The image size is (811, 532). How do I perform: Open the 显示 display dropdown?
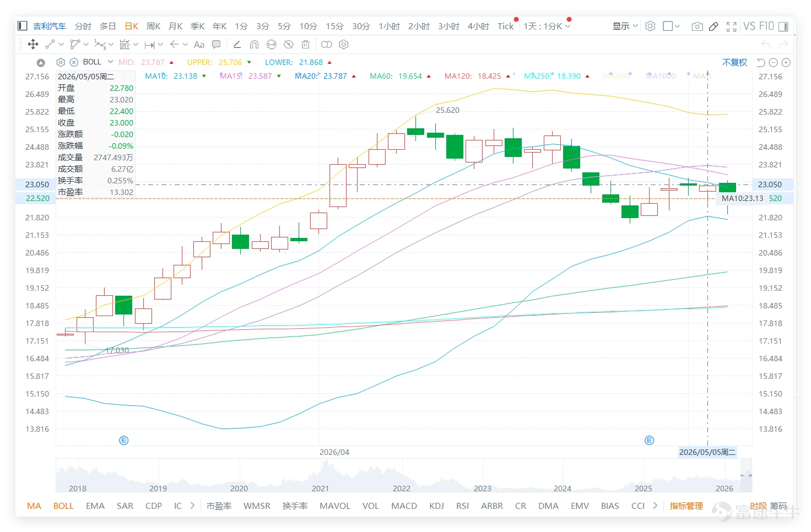coord(625,26)
